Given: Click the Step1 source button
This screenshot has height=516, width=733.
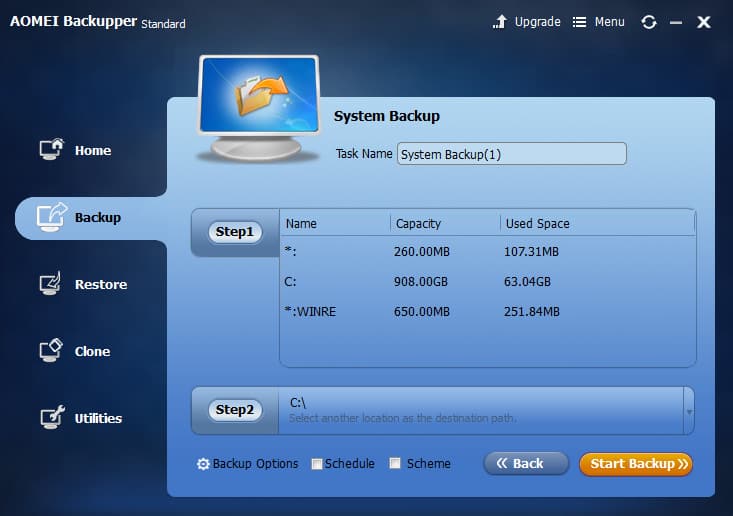Looking at the screenshot, I should pos(235,232).
